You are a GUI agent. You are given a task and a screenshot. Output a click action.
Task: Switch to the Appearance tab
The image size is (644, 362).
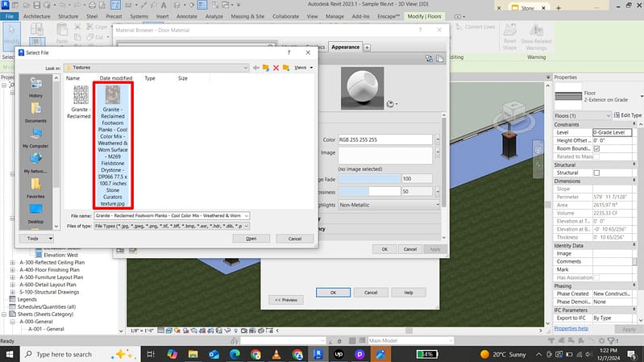(345, 48)
